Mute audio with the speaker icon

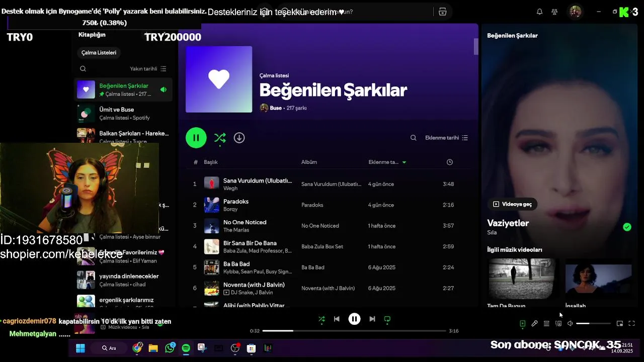[x=570, y=324]
